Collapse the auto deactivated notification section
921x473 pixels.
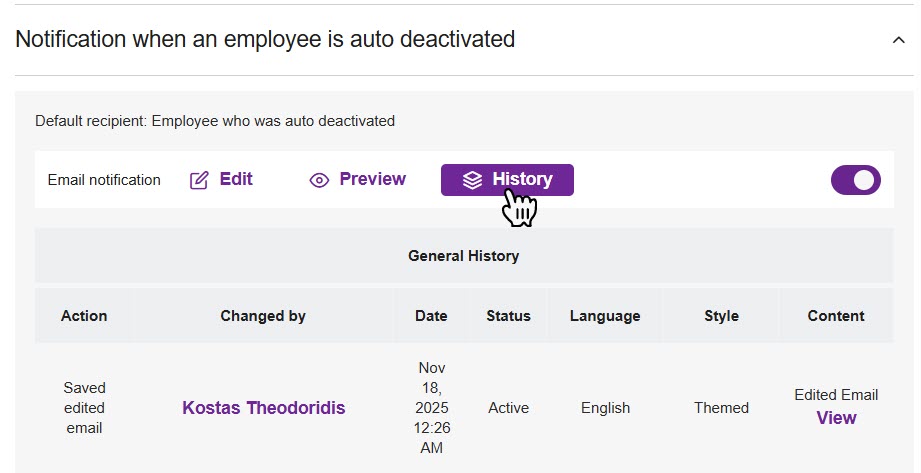coord(897,40)
